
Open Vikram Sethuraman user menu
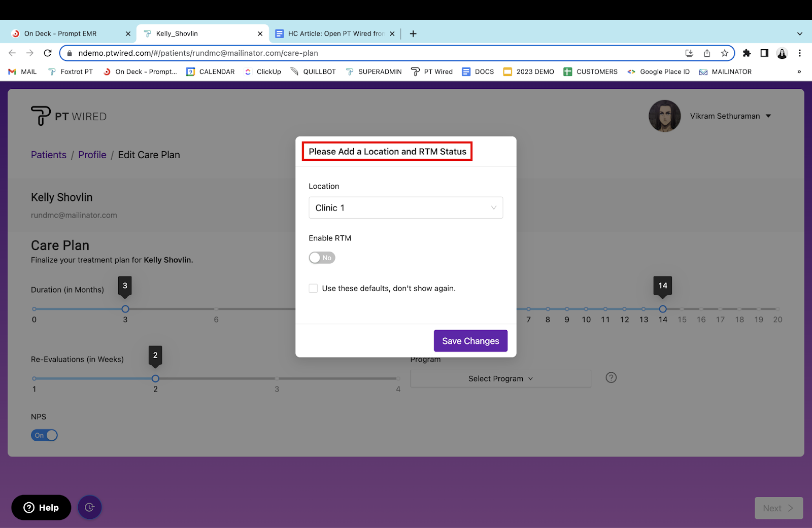click(x=730, y=116)
